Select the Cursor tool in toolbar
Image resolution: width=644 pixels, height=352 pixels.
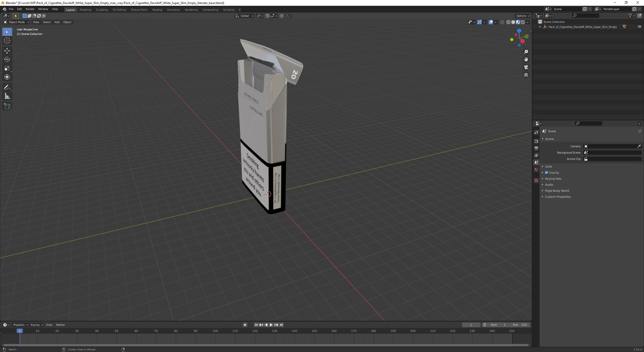(x=7, y=40)
